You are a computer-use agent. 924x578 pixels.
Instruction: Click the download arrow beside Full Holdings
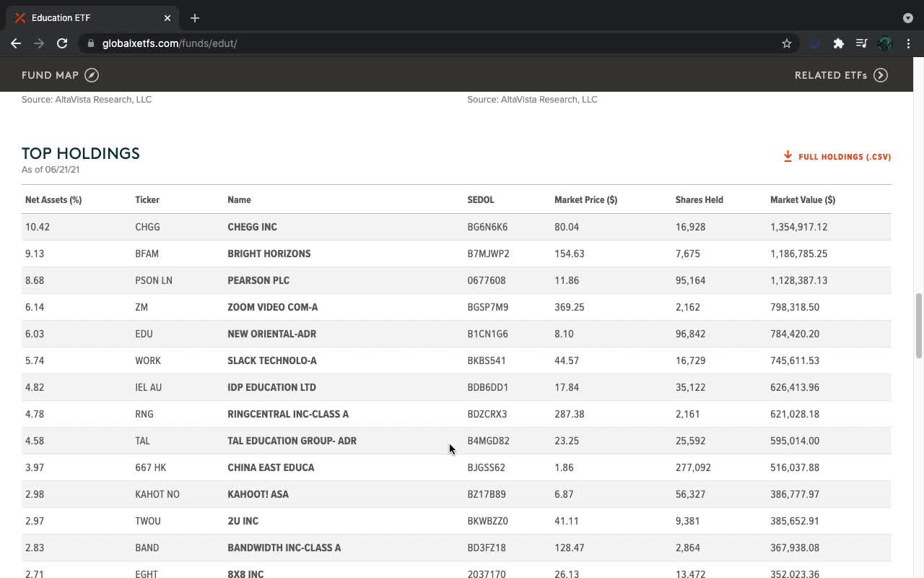788,156
